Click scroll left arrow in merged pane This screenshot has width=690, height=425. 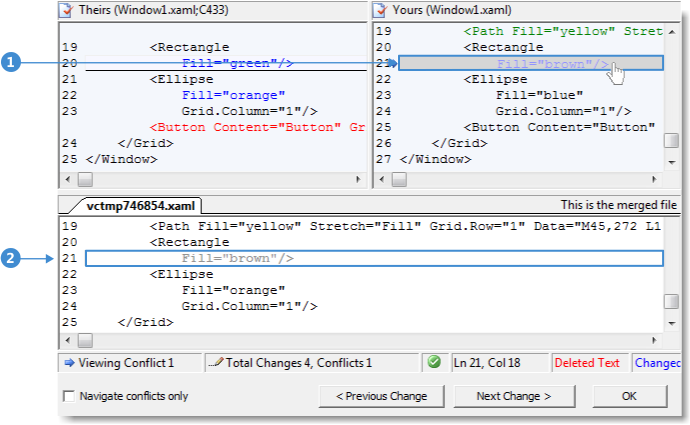pyautogui.click(x=68, y=340)
